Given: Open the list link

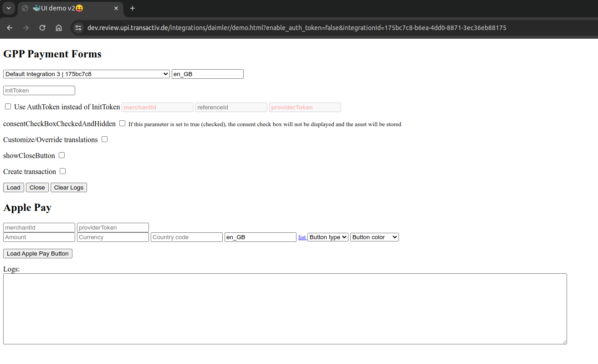Looking at the screenshot, I should click(302, 237).
